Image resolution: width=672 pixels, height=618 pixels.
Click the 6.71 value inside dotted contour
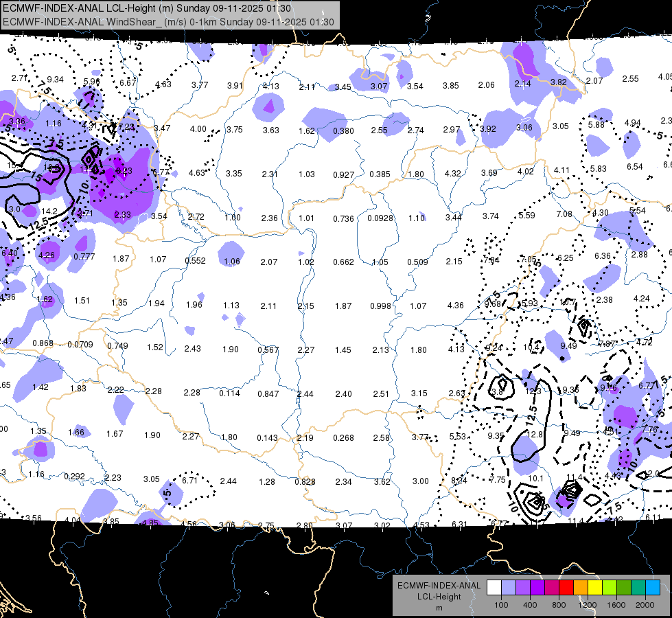(x=189, y=481)
